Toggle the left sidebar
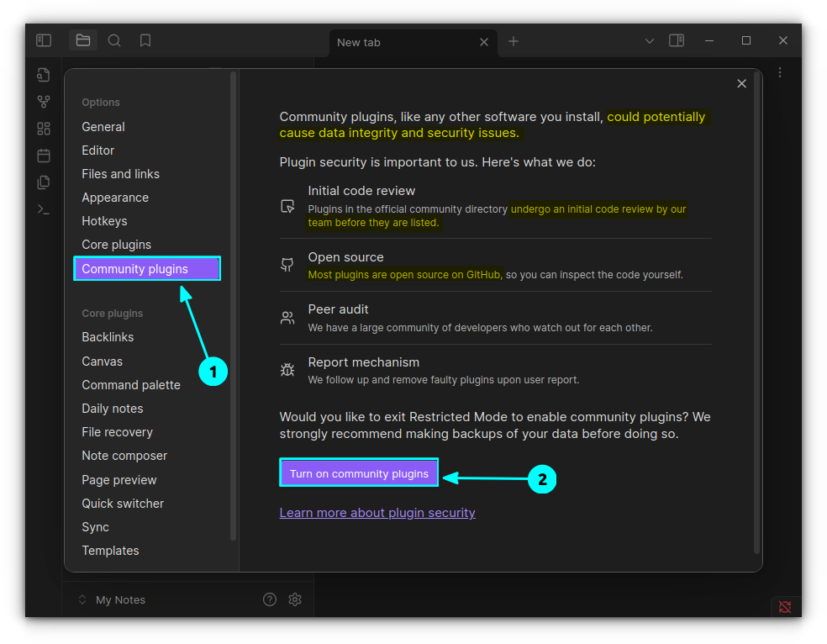 (x=44, y=40)
